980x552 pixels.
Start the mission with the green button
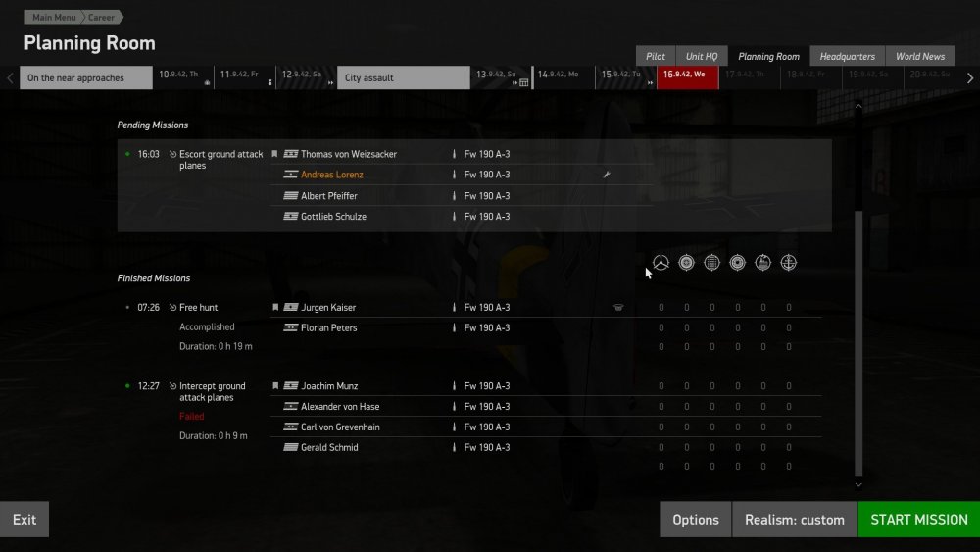tap(919, 520)
